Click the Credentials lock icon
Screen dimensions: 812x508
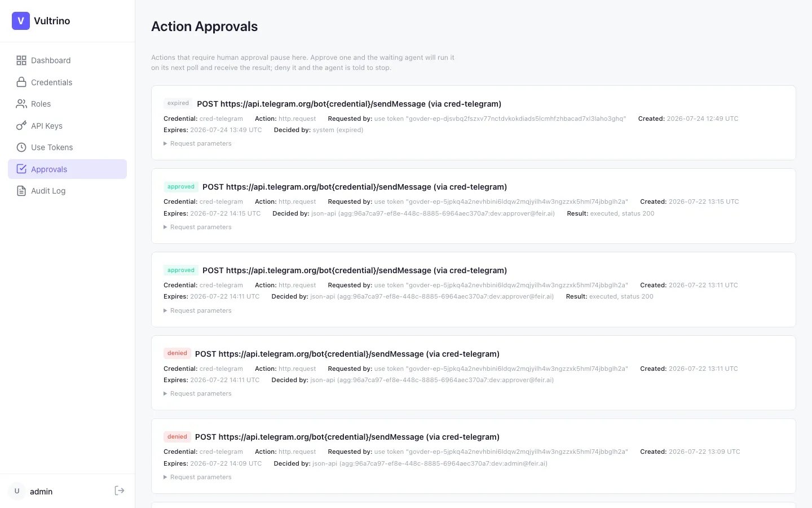21,82
